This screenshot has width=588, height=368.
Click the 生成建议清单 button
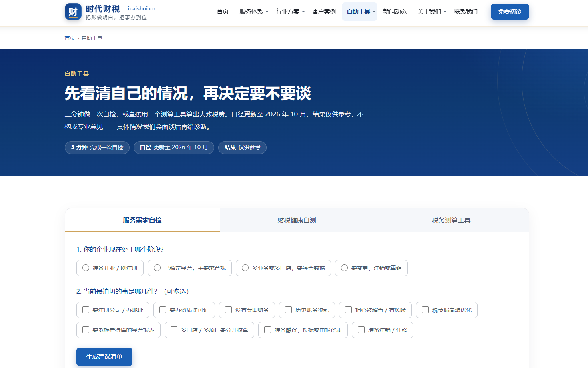coord(104,357)
